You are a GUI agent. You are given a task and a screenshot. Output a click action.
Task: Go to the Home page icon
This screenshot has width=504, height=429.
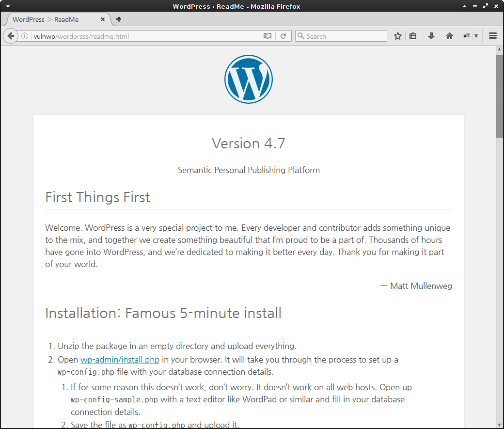450,36
